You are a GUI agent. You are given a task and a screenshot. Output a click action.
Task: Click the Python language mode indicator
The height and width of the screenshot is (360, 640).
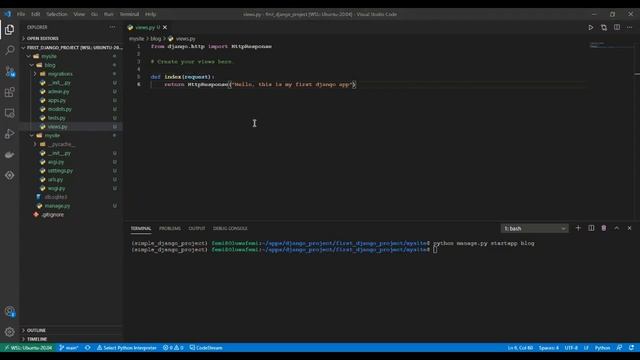pyautogui.click(x=602, y=348)
